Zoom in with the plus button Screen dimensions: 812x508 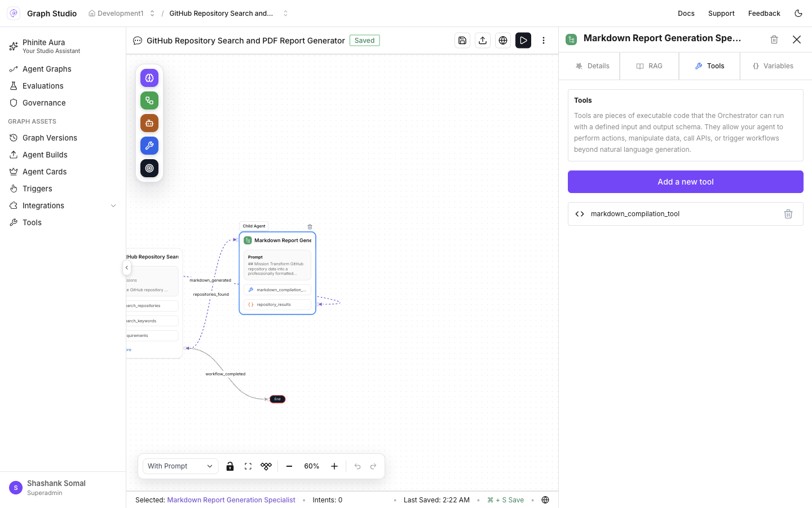click(334, 466)
